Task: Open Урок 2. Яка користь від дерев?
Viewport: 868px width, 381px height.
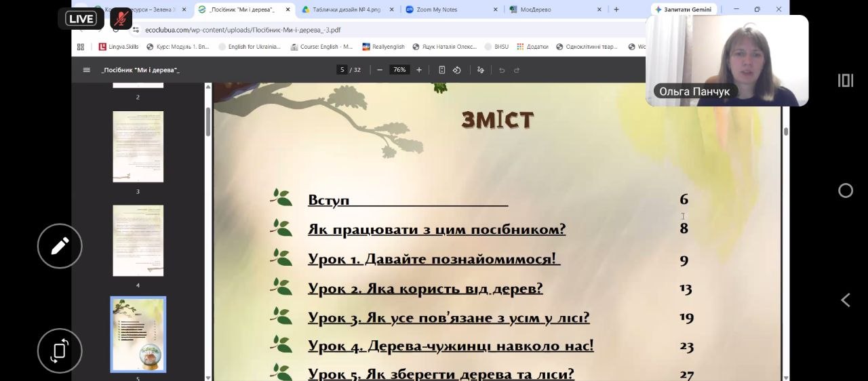Action: [x=425, y=289]
